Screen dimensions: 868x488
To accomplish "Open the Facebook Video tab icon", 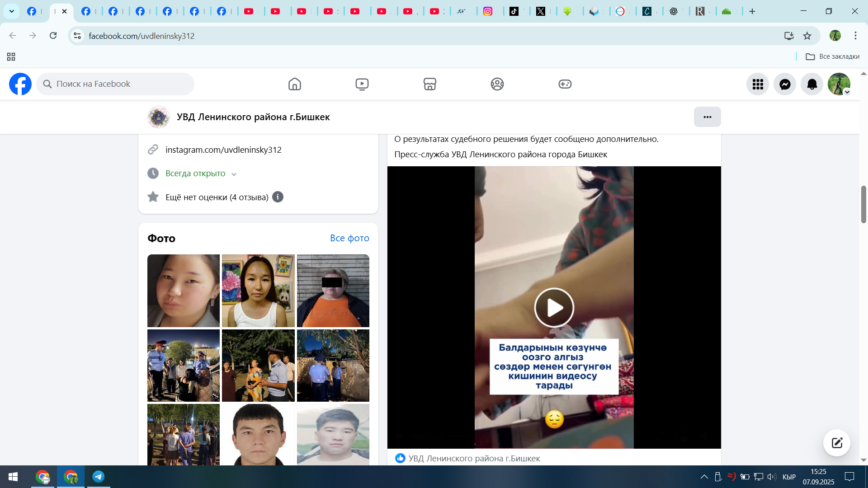I will pyautogui.click(x=362, y=84).
